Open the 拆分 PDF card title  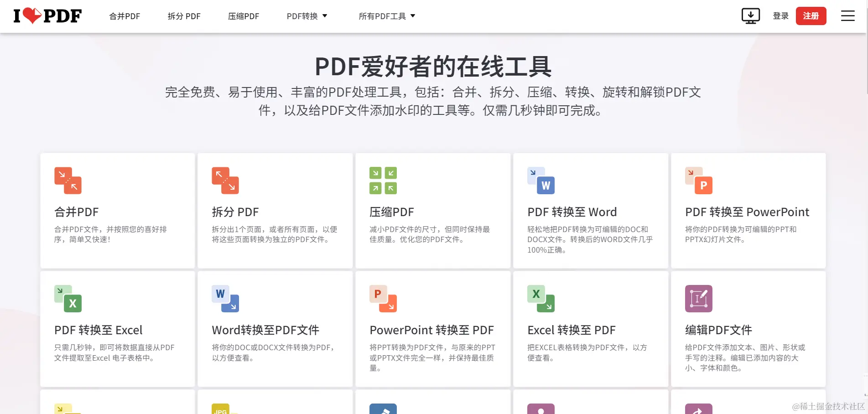pyautogui.click(x=235, y=212)
